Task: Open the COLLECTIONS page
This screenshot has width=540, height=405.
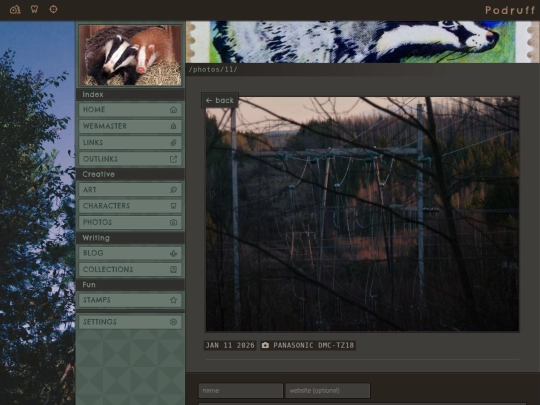Action: pyautogui.click(x=130, y=269)
